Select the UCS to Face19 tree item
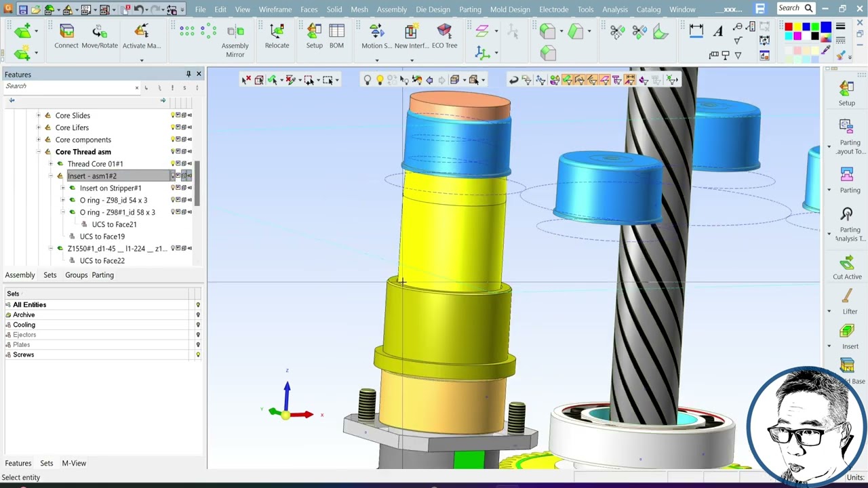Image resolution: width=868 pixels, height=488 pixels. pyautogui.click(x=102, y=237)
